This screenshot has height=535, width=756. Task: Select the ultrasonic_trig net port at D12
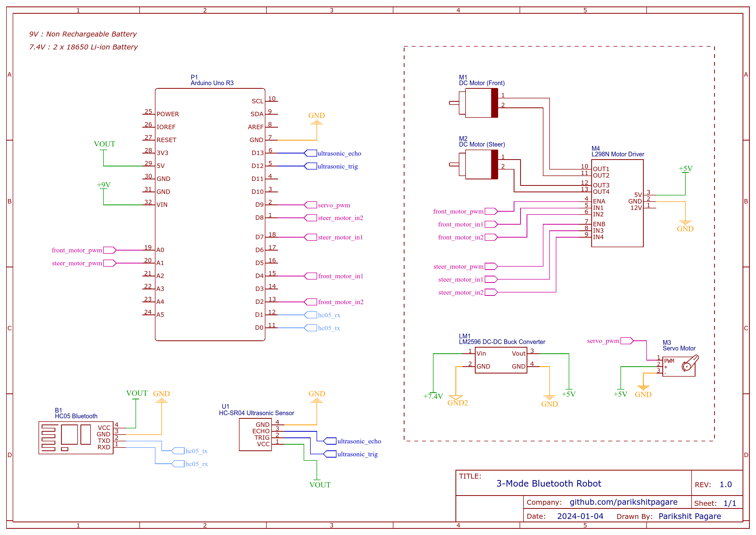[331, 166]
